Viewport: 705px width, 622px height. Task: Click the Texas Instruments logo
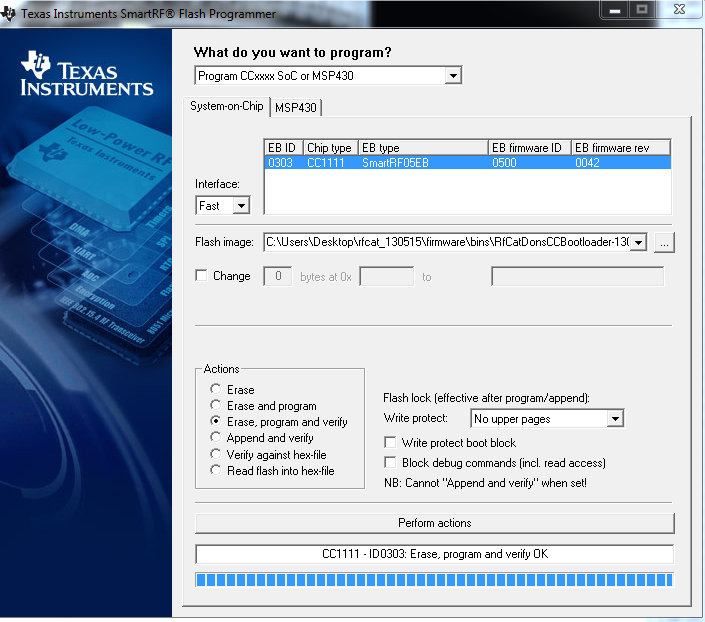[87, 76]
